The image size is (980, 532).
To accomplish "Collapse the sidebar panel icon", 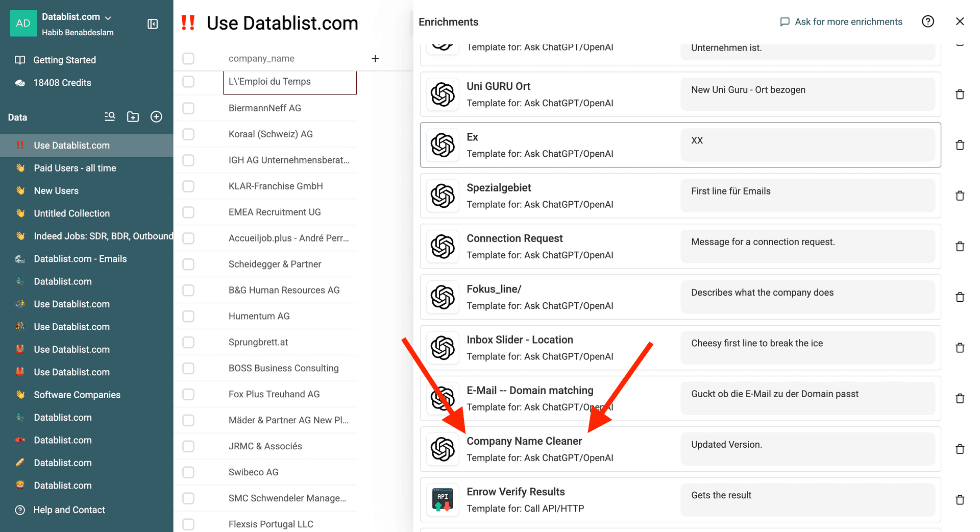I will (153, 24).
